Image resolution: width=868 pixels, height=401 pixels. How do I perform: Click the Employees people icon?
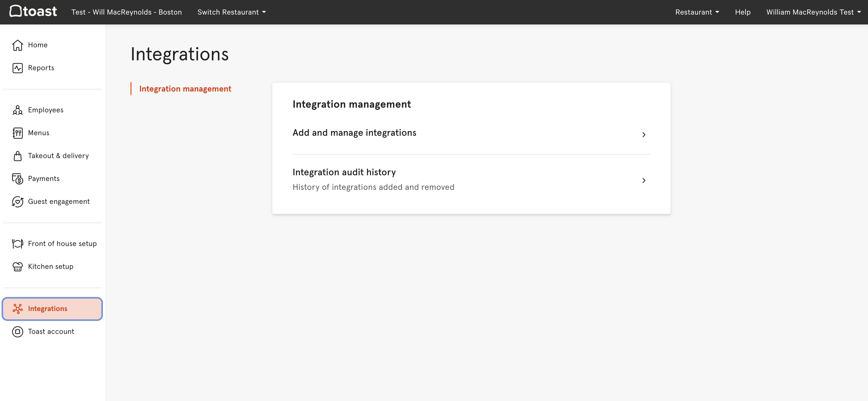click(x=17, y=110)
